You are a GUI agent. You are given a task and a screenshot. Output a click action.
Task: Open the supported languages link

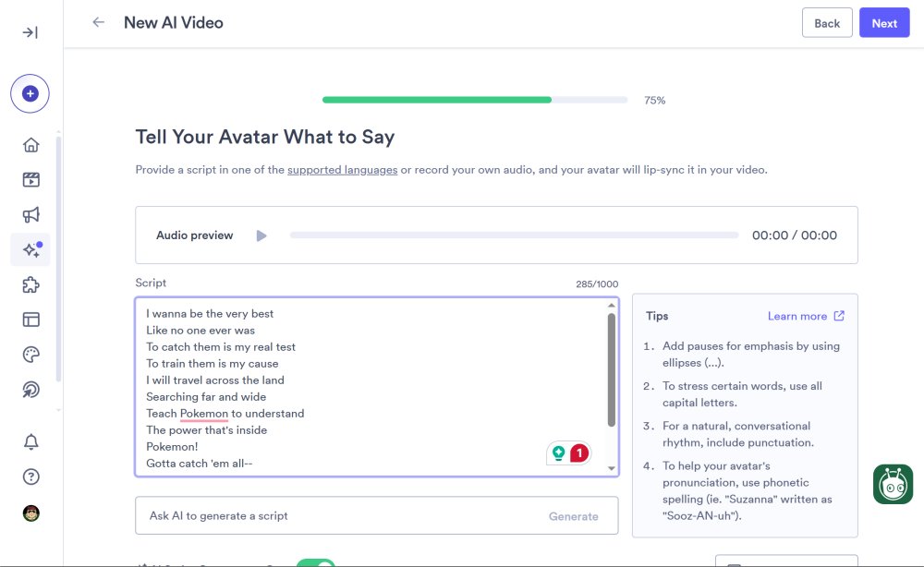[342, 170]
